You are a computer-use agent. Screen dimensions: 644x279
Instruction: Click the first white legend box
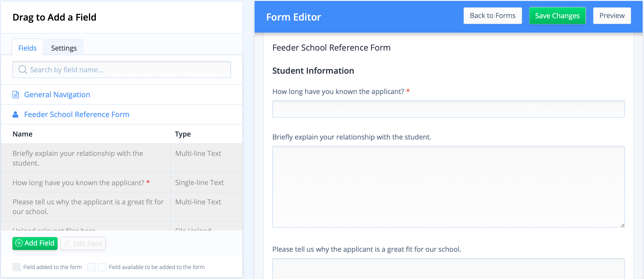tap(91, 267)
